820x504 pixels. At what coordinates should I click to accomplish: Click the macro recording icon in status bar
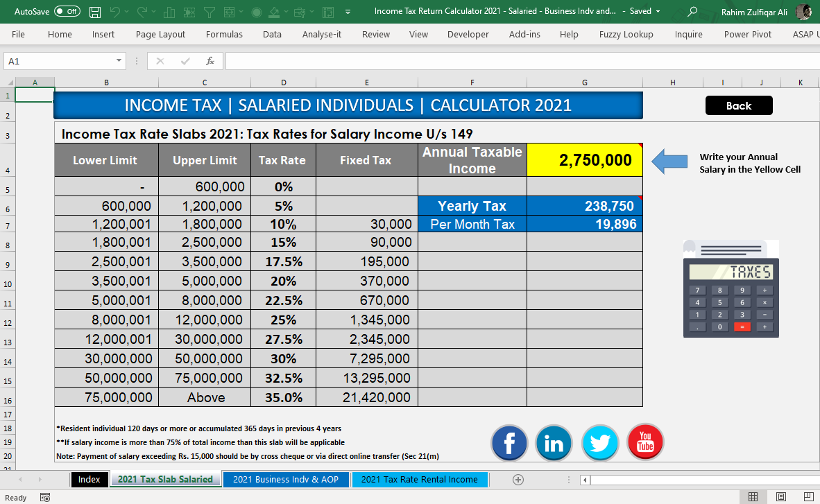(x=45, y=497)
